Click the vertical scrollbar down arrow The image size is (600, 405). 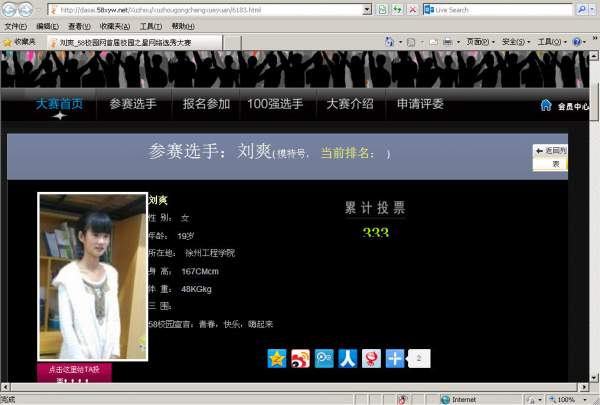pos(594,377)
